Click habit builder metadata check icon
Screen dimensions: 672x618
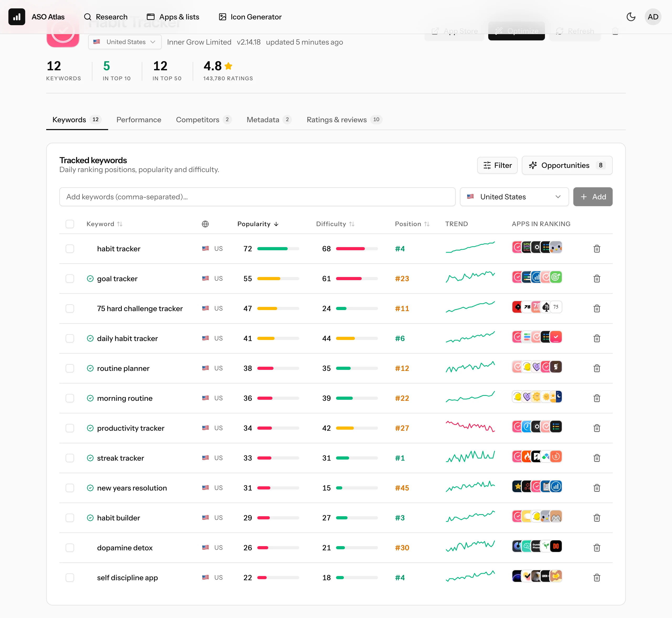(90, 518)
